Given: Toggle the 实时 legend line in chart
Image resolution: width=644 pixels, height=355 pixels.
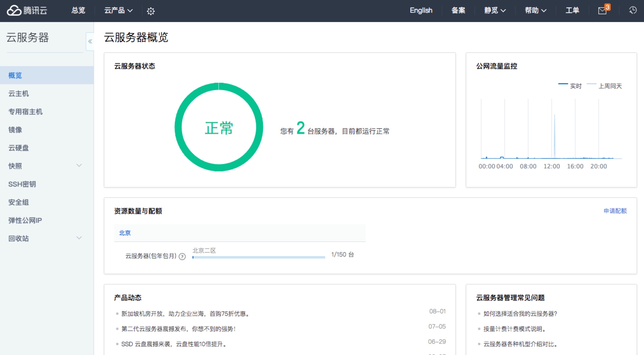Looking at the screenshot, I should 570,86.
